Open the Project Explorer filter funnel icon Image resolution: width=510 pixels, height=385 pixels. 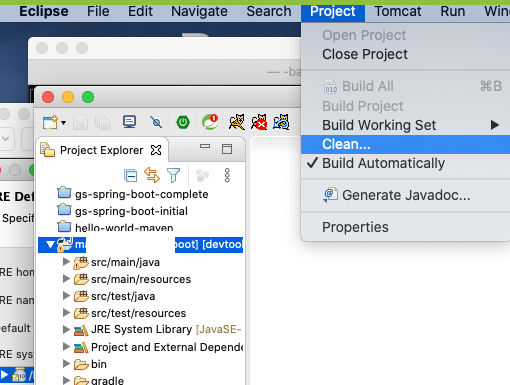(173, 175)
